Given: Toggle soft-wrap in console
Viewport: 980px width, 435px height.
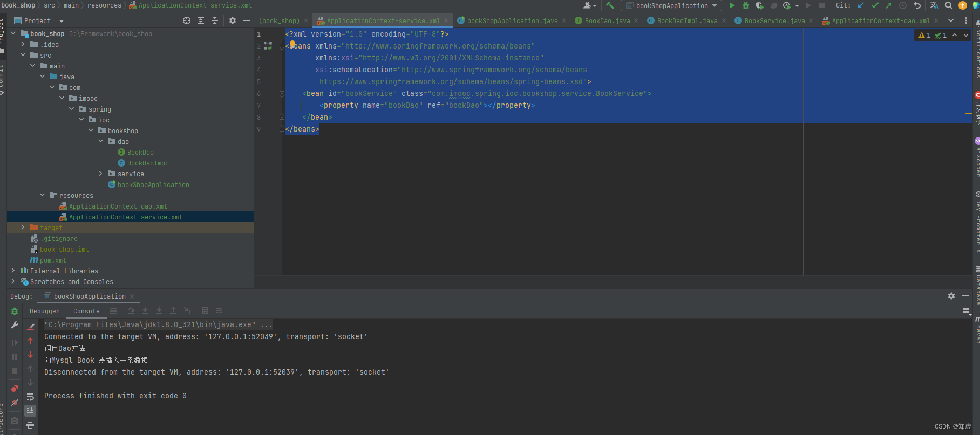Looking at the screenshot, I should point(30,397).
